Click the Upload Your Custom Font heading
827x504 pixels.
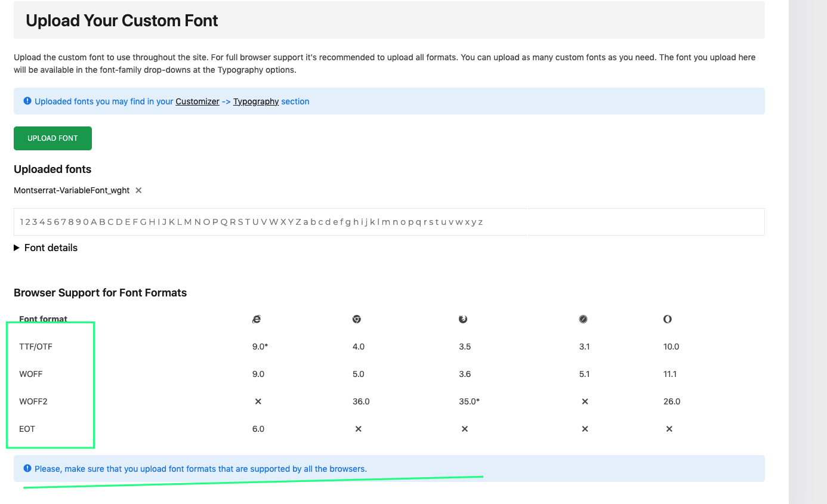(122, 21)
